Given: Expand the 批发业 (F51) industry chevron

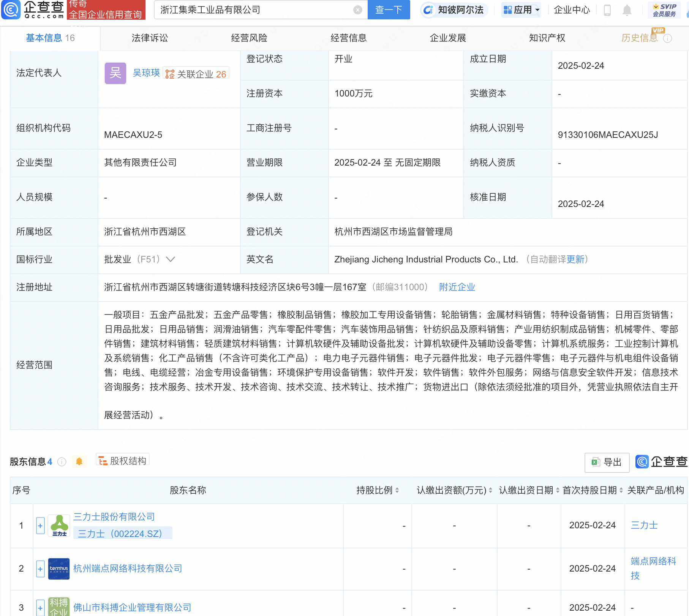Looking at the screenshot, I should pos(171,259).
